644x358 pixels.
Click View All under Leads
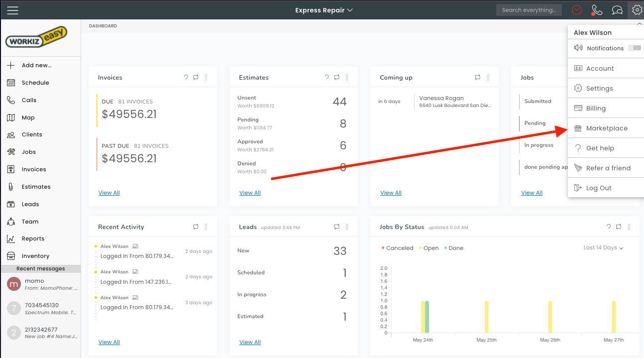[x=250, y=342]
